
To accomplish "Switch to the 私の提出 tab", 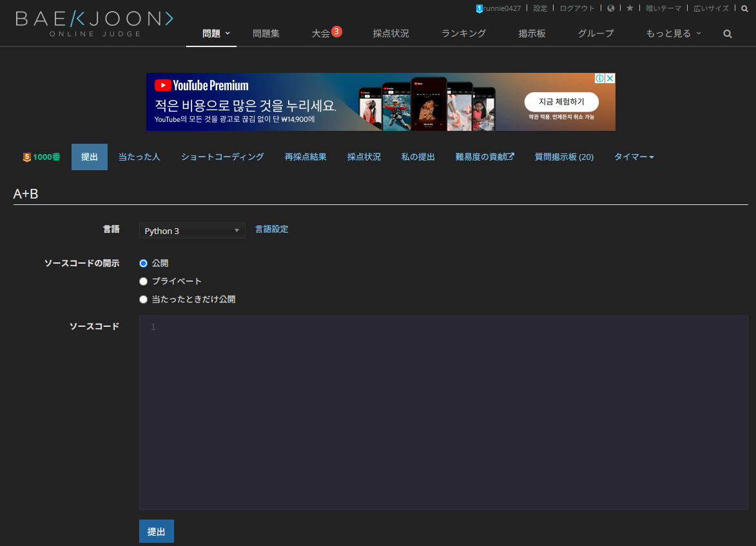I will [418, 157].
